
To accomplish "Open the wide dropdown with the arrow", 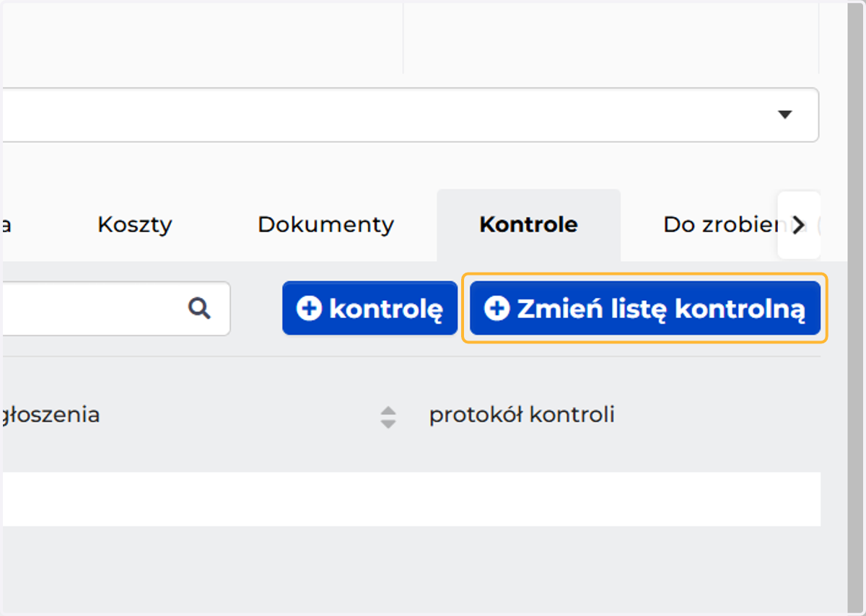I will 409,115.
